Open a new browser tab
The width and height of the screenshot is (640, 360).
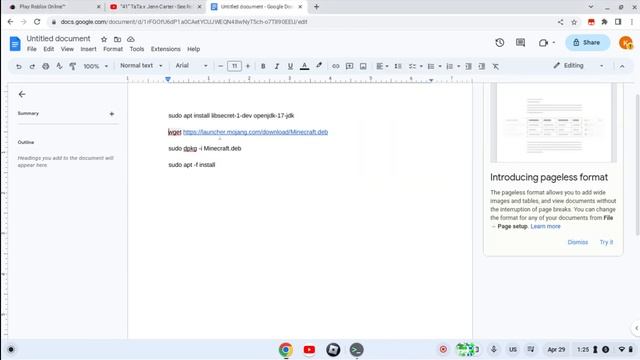click(x=316, y=7)
